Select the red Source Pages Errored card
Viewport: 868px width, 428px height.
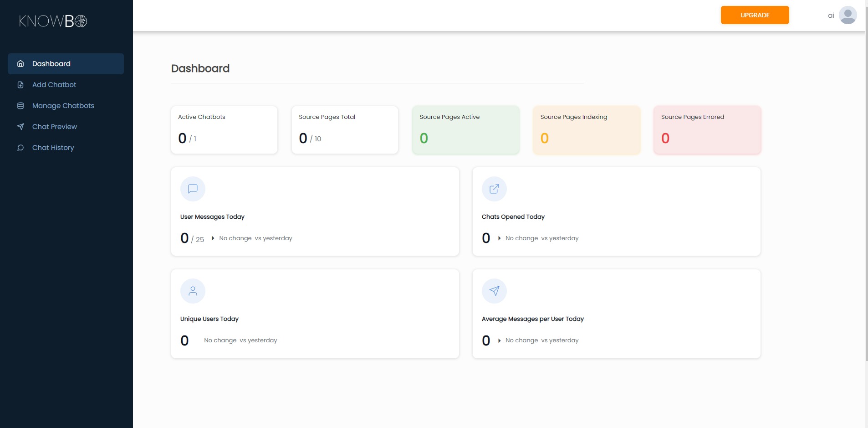[707, 130]
